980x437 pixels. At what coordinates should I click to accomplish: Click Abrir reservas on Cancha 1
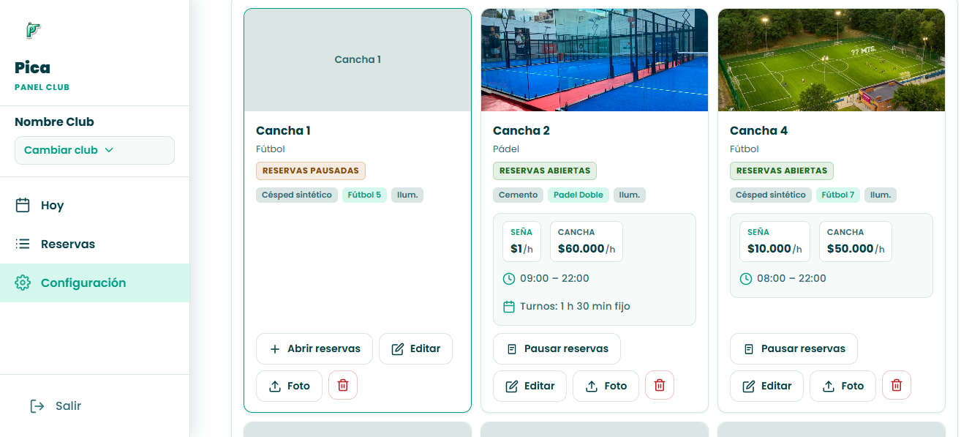tap(314, 349)
